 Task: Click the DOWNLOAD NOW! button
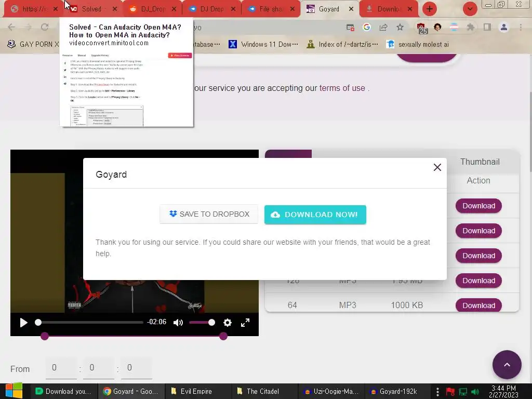pos(315,215)
